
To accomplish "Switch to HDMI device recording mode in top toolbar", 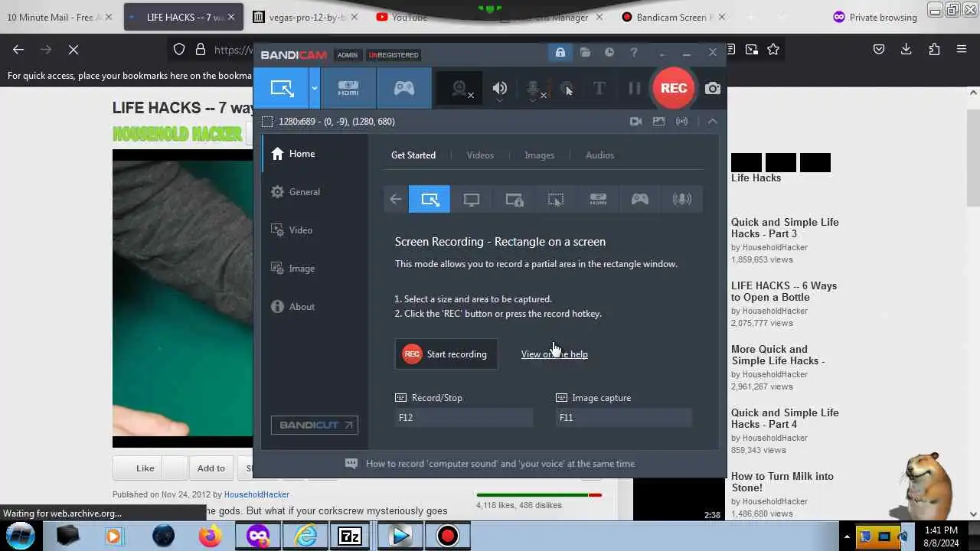I will pos(348,88).
